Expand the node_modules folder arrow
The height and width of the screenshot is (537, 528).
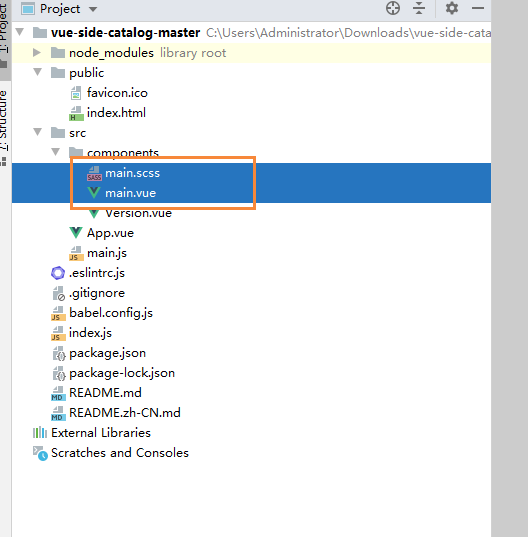tap(37, 53)
